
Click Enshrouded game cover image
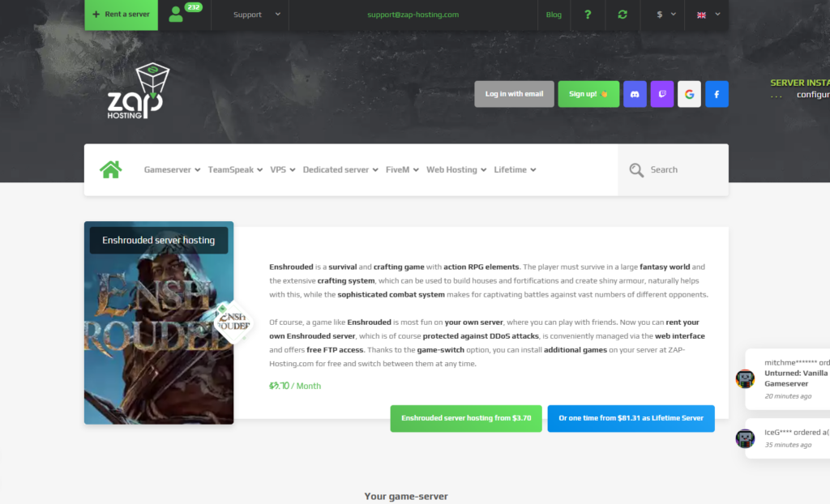159,322
